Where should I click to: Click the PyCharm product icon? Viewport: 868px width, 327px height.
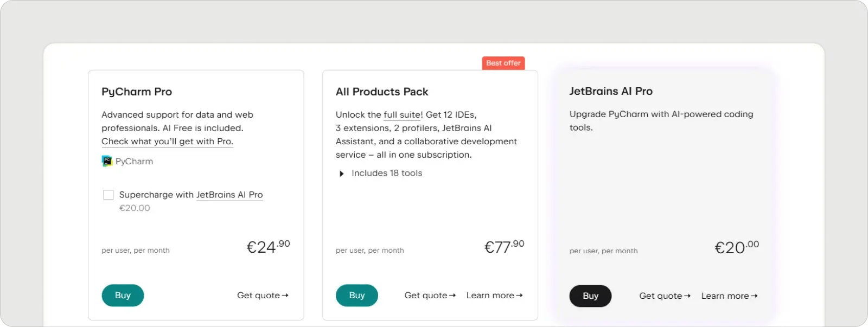pos(107,161)
